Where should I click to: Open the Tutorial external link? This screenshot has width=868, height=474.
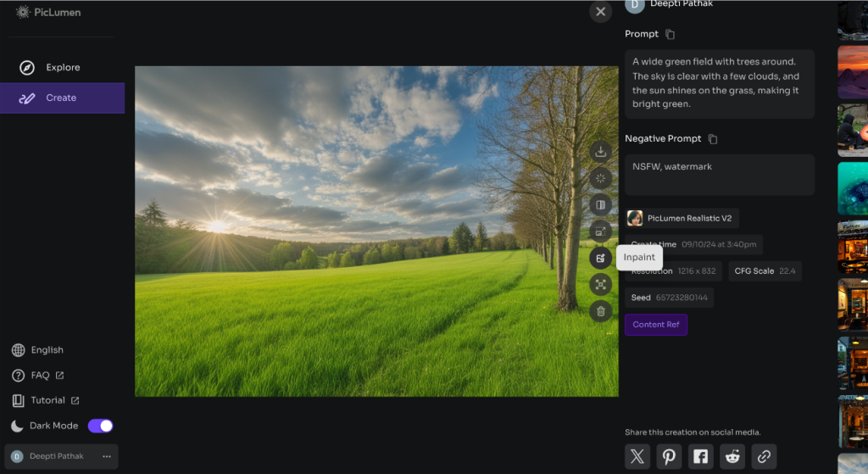tap(47, 400)
